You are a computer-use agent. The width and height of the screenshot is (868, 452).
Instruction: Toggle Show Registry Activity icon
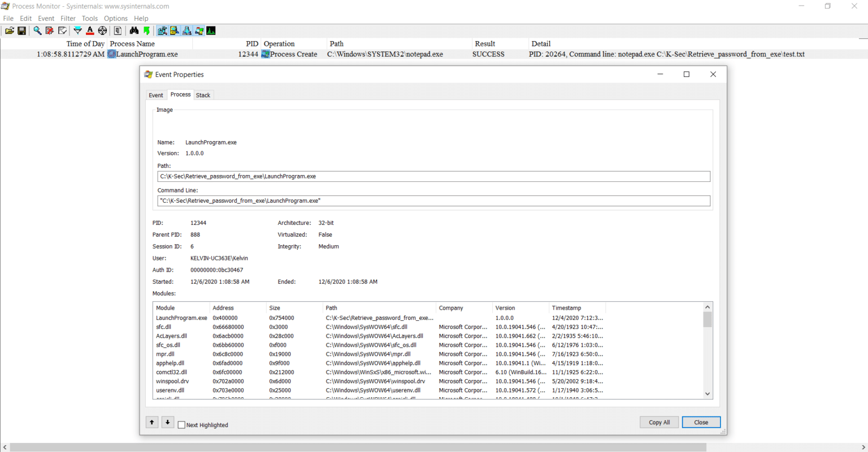(162, 31)
